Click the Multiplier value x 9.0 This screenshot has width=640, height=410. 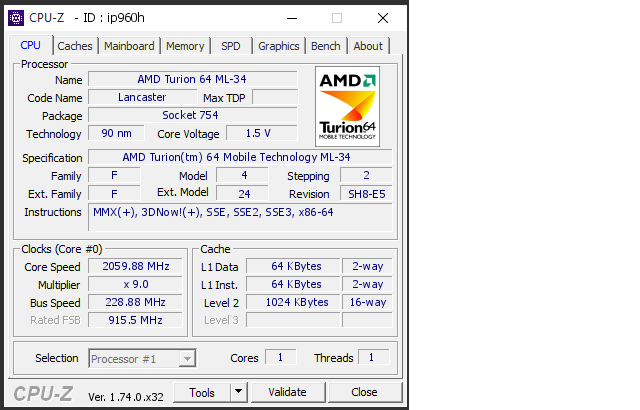135,284
